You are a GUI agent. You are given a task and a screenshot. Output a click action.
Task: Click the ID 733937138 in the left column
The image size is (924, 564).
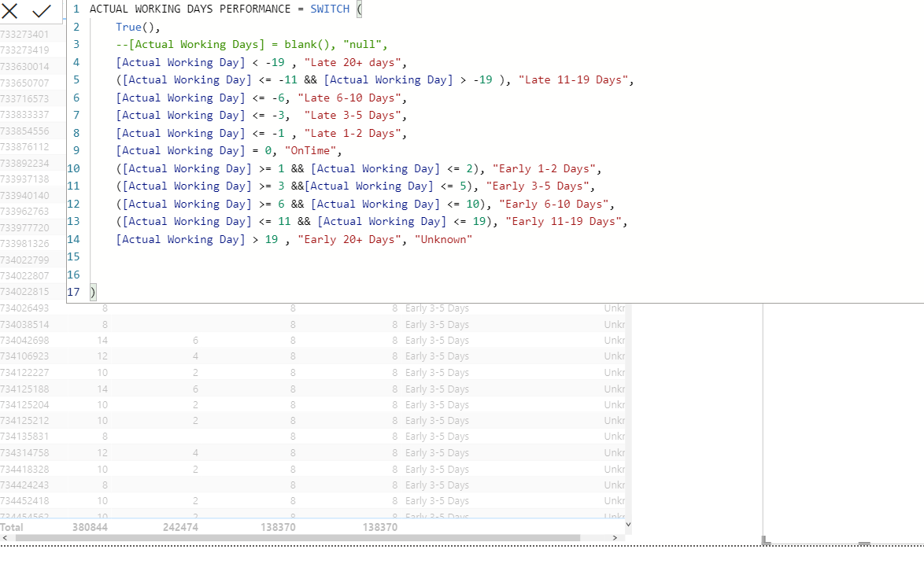[24, 179]
